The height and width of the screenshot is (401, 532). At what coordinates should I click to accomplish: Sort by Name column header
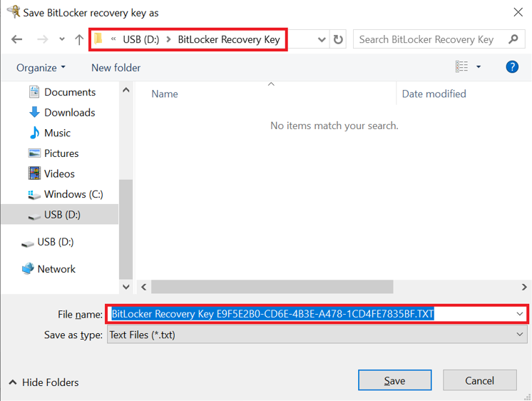[x=165, y=93]
